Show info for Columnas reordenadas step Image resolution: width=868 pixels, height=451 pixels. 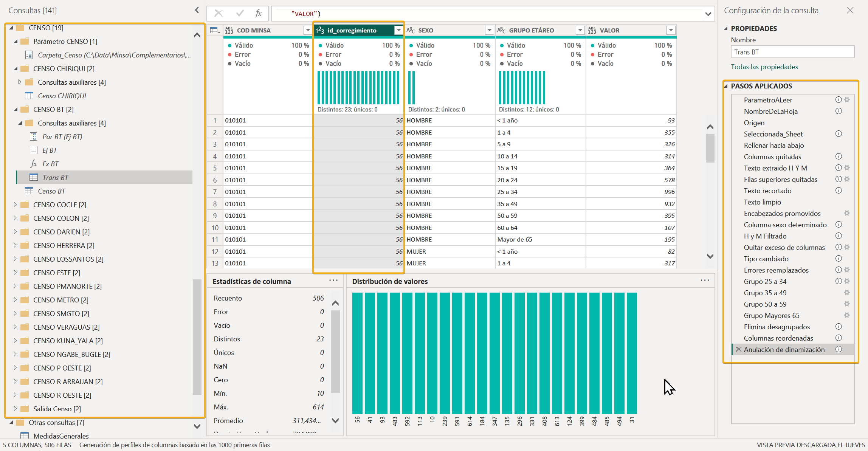tap(839, 338)
